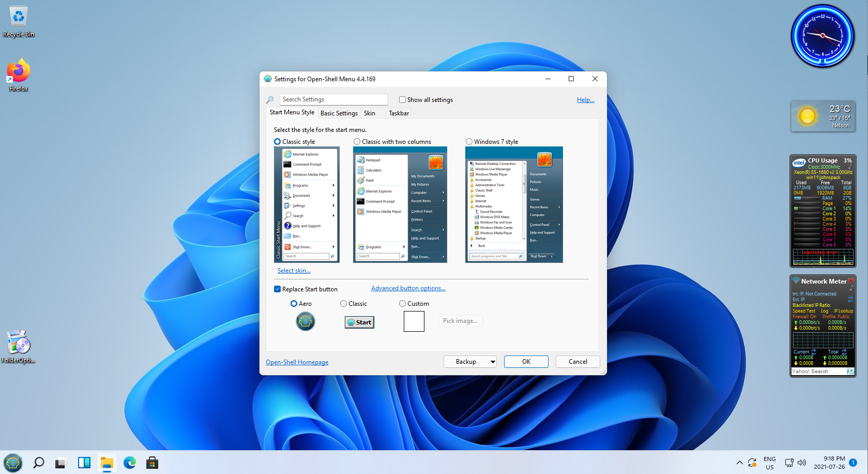Screen dimensions: 868x474
Task: Expand the Backup dropdown arrow
Action: pos(493,362)
